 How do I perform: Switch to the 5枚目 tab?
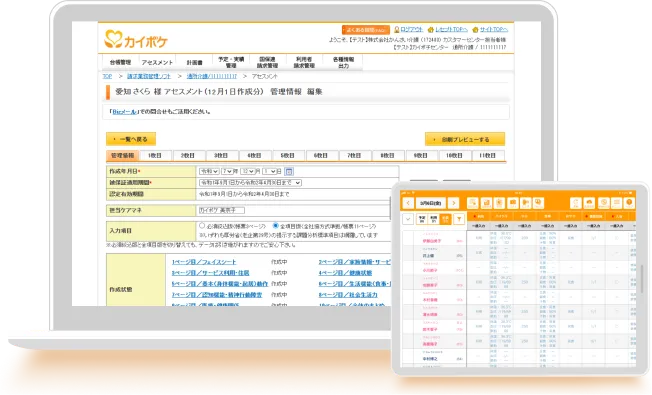[288, 156]
